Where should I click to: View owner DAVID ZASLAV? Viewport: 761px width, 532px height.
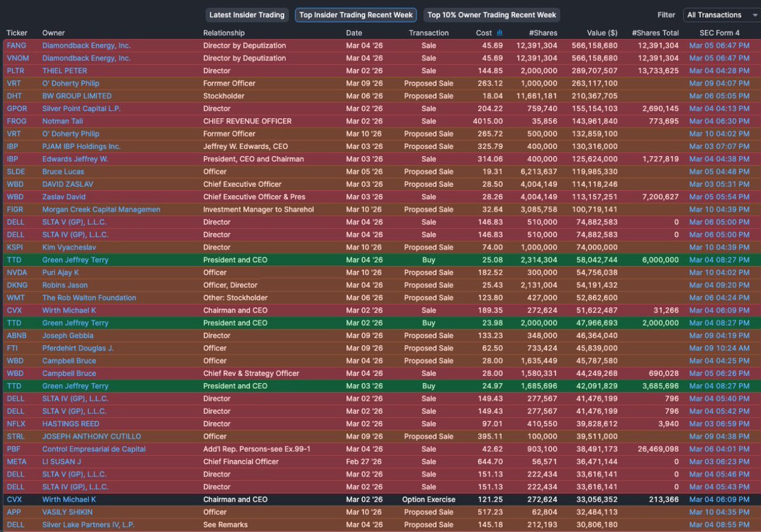click(x=68, y=185)
